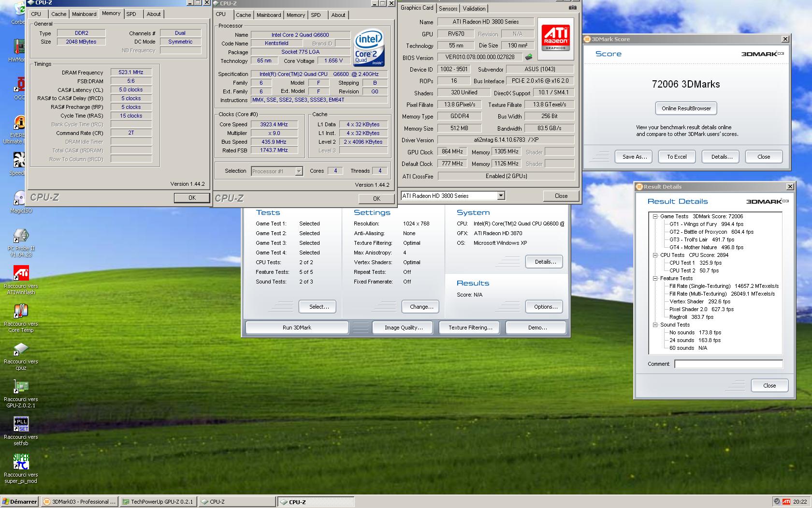Click Details... in 3DMark Score window
Image resolution: width=812 pixels, height=508 pixels.
pyautogui.click(x=722, y=157)
